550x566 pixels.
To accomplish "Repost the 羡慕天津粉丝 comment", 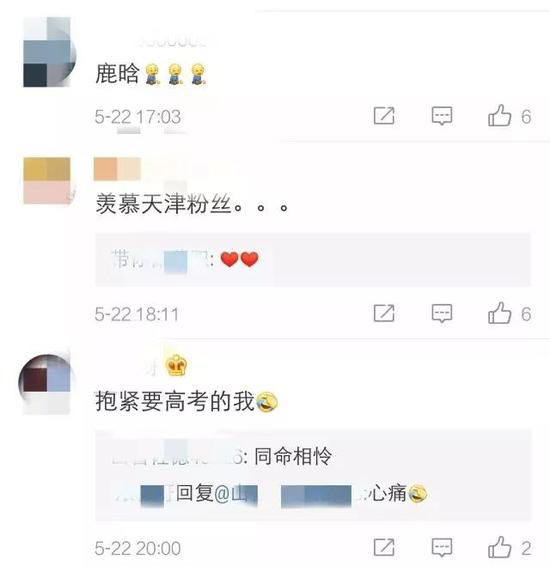I will (384, 313).
